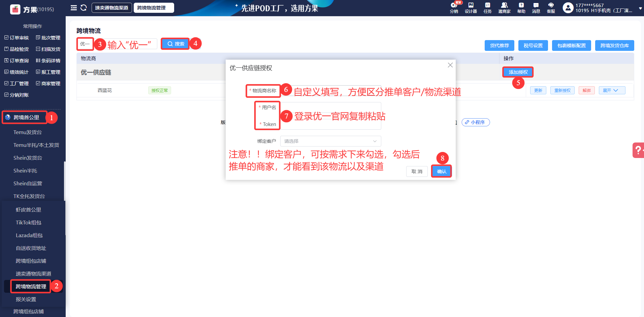Viewport: 644px width, 317px height.
Task: Open 订单审核 shortcut
Action: tap(17, 38)
